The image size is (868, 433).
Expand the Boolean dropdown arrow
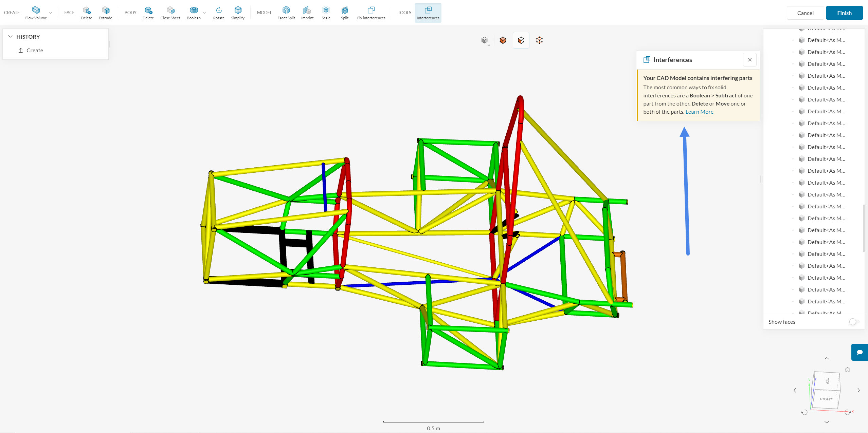[205, 13]
